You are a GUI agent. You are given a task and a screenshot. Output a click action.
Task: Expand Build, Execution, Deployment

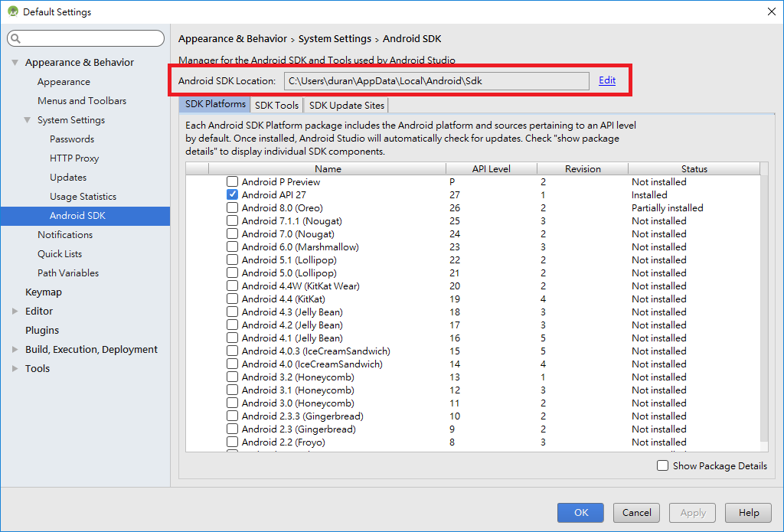click(x=14, y=349)
